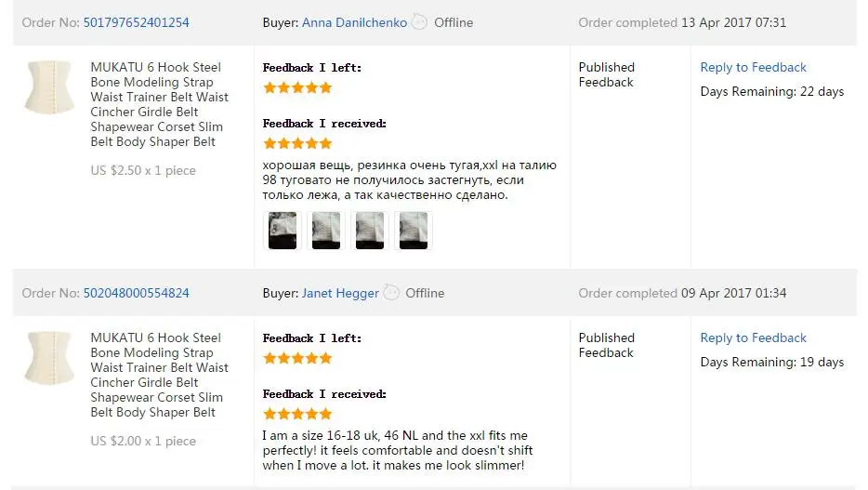Reply to Feedback for Anna's order

click(753, 67)
